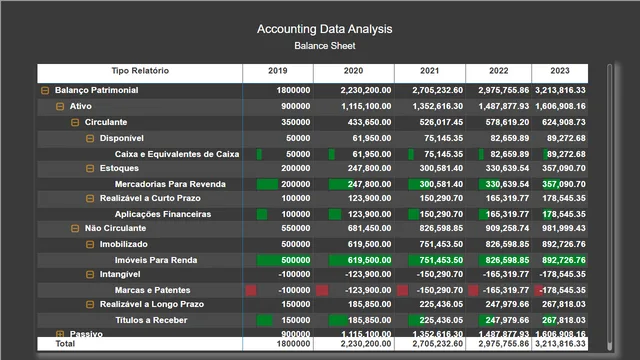Click the Circulante row label
Screen dimensions: 640x360
coord(106,122)
